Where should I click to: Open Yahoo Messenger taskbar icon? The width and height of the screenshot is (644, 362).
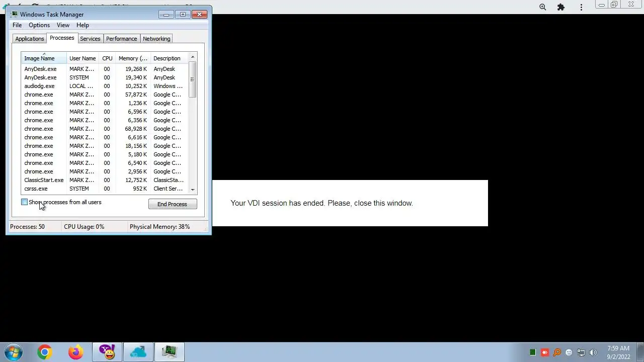107,352
